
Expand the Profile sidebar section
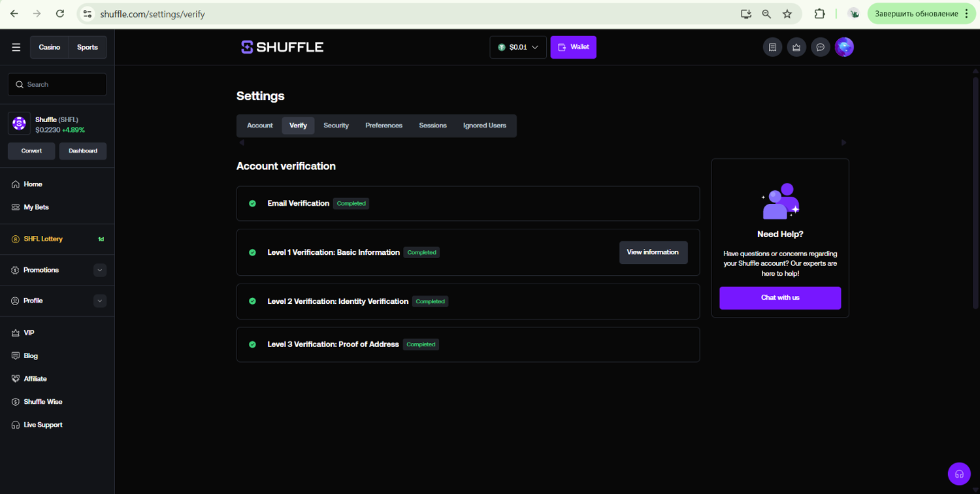(99, 301)
